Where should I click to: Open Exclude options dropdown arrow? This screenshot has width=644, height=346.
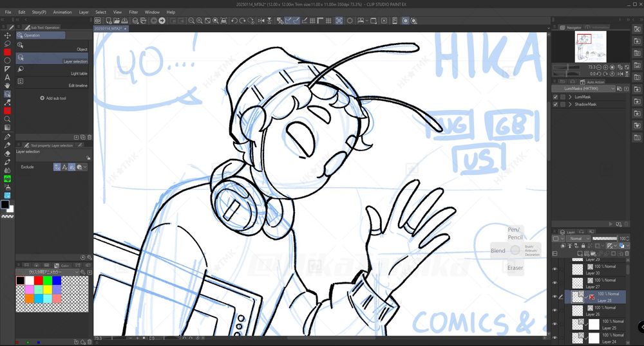pyautogui.click(x=85, y=167)
